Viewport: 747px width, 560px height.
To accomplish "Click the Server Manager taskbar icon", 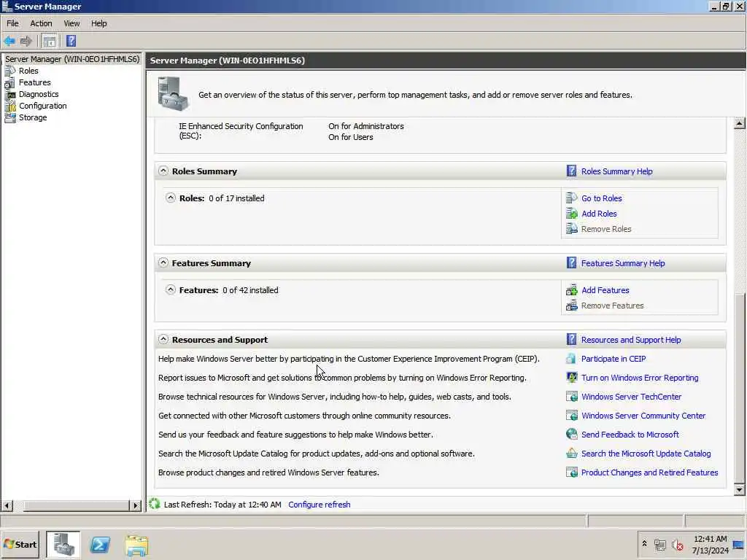I will point(63,544).
